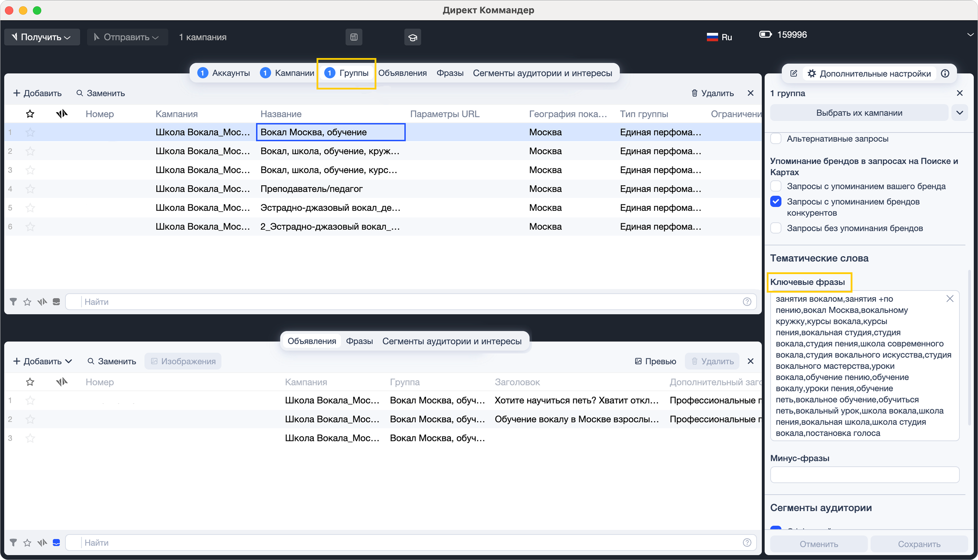The width and height of the screenshot is (978, 560).
Task: Open the top Фразы tab
Action: tap(450, 73)
